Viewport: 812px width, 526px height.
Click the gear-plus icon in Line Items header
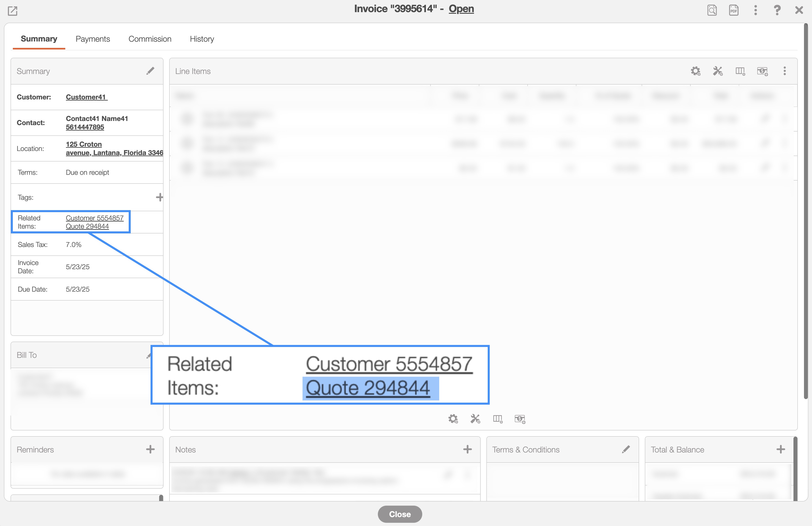pyautogui.click(x=695, y=71)
